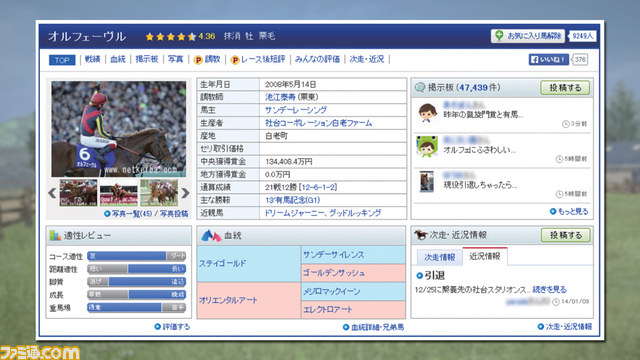Viewport: 640px width, 360px height.
Task: Click the Facebook いいね button
Action: pos(549,60)
